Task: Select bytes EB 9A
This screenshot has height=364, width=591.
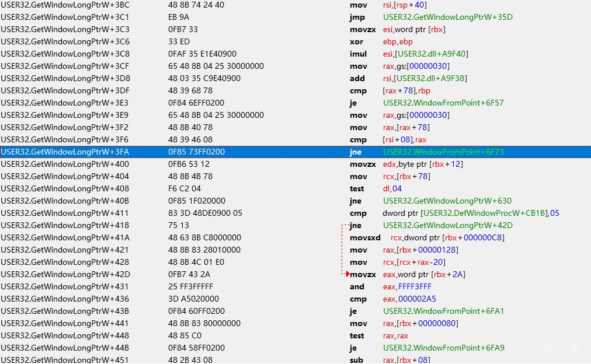Action: [x=179, y=17]
